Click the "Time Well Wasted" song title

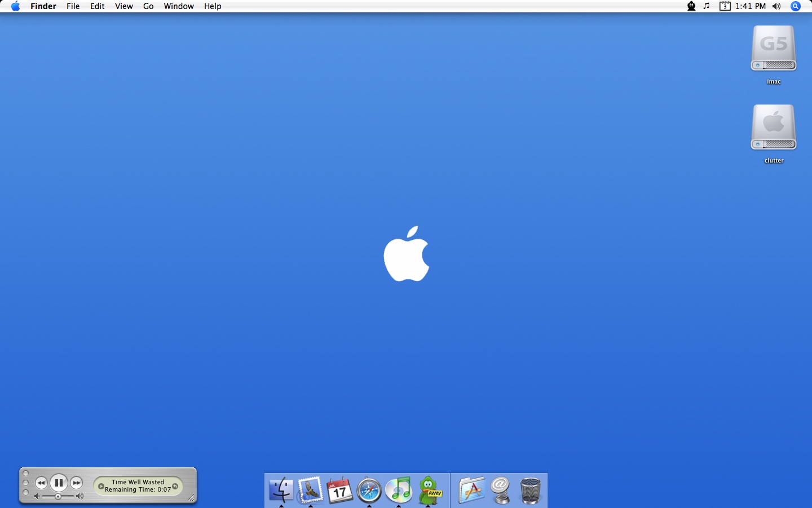[138, 482]
